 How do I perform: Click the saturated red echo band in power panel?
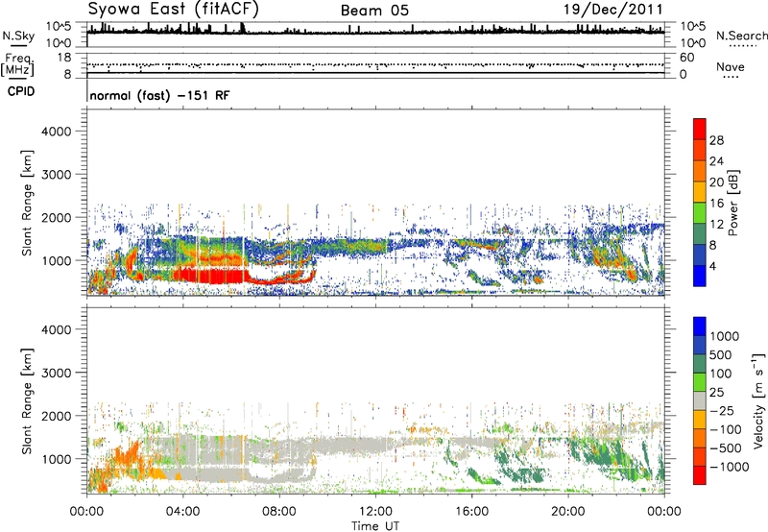[x=210, y=276]
